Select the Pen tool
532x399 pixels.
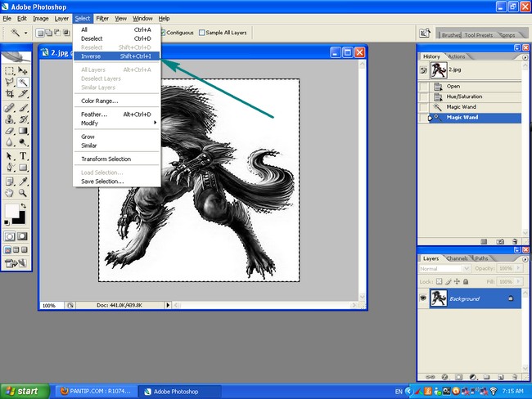pyautogui.click(x=10, y=168)
